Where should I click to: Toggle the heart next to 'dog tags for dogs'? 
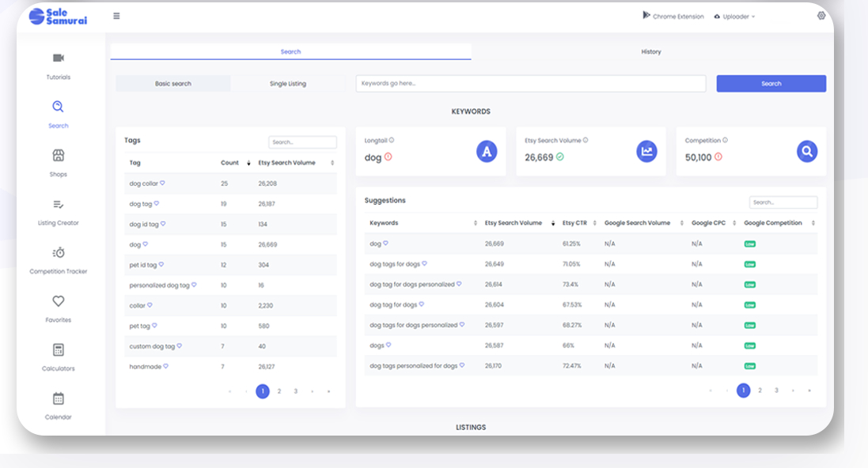coord(424,263)
